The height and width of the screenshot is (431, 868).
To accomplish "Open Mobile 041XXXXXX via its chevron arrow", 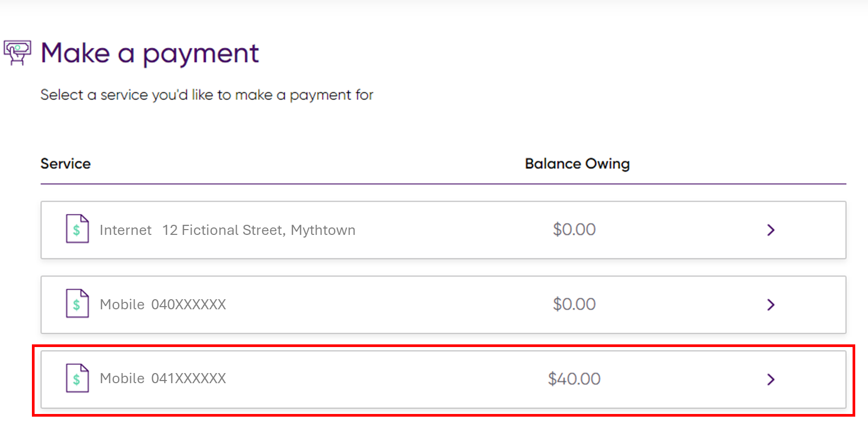I will coord(771,379).
